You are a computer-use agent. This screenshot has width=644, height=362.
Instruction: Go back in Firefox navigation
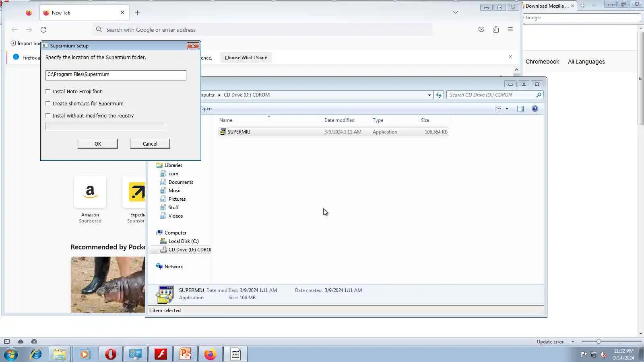point(14,29)
